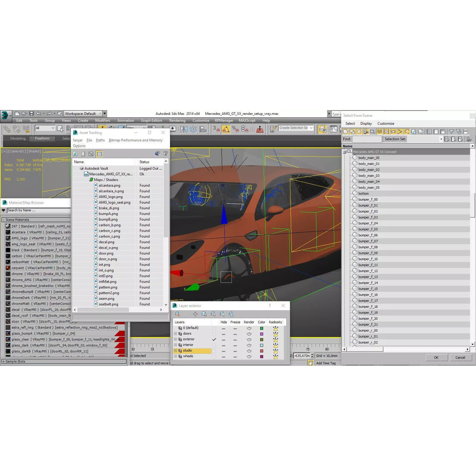Expand the doors layer tree node
This screenshot has height=476, width=476.
[176, 334]
